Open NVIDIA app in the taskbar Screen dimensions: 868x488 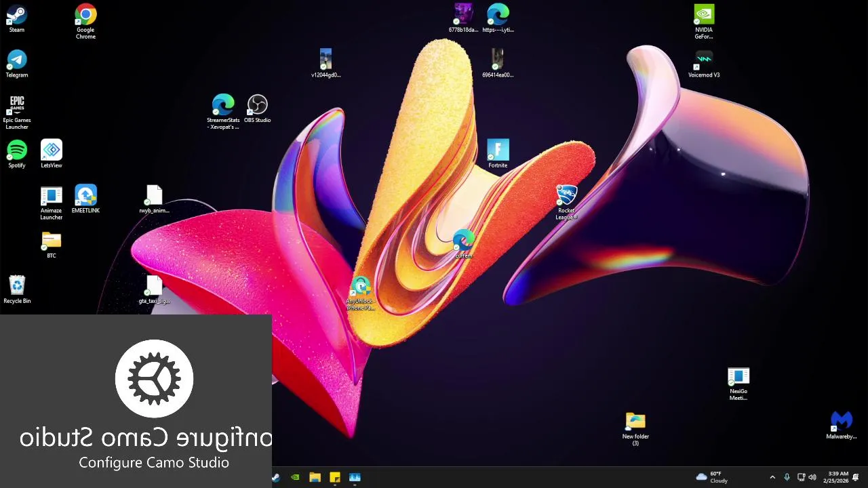(295, 477)
